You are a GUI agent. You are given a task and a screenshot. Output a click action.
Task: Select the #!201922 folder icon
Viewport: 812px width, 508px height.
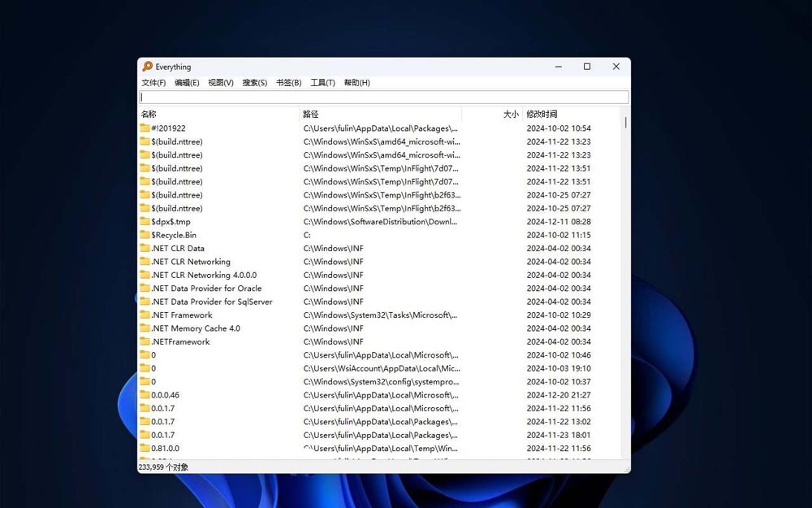(145, 128)
